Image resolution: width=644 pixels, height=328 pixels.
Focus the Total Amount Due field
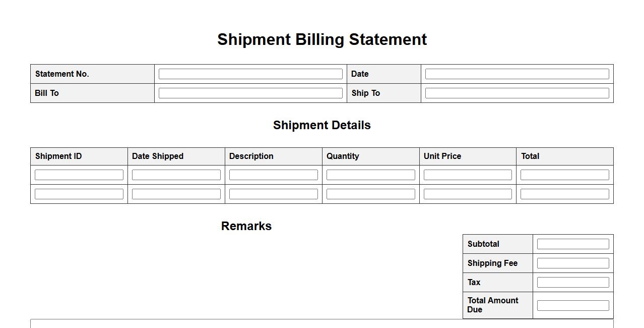[573, 306]
